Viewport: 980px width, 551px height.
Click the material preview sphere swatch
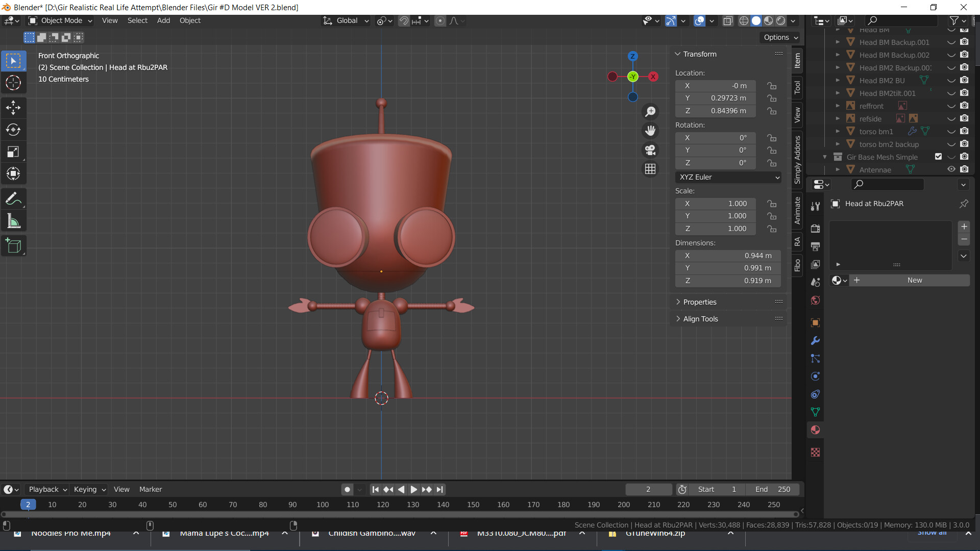[837, 280]
